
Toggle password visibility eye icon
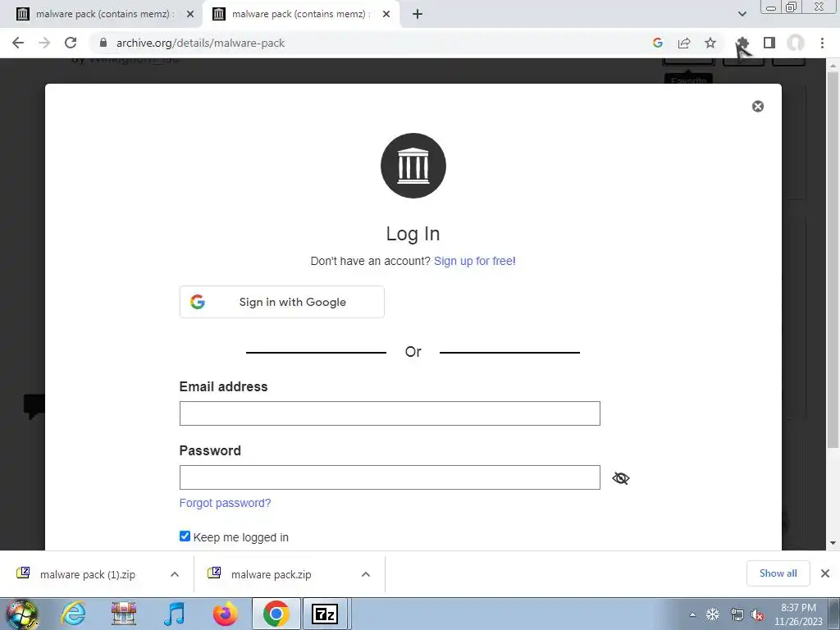click(621, 478)
